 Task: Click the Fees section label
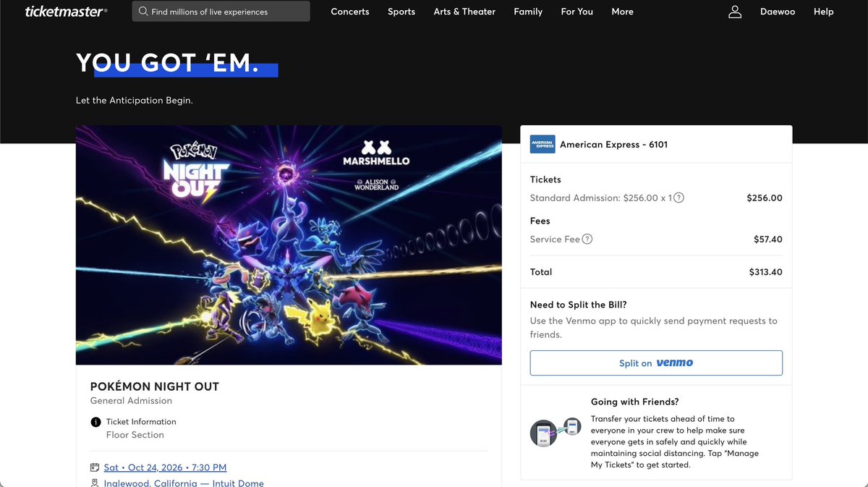tap(540, 221)
